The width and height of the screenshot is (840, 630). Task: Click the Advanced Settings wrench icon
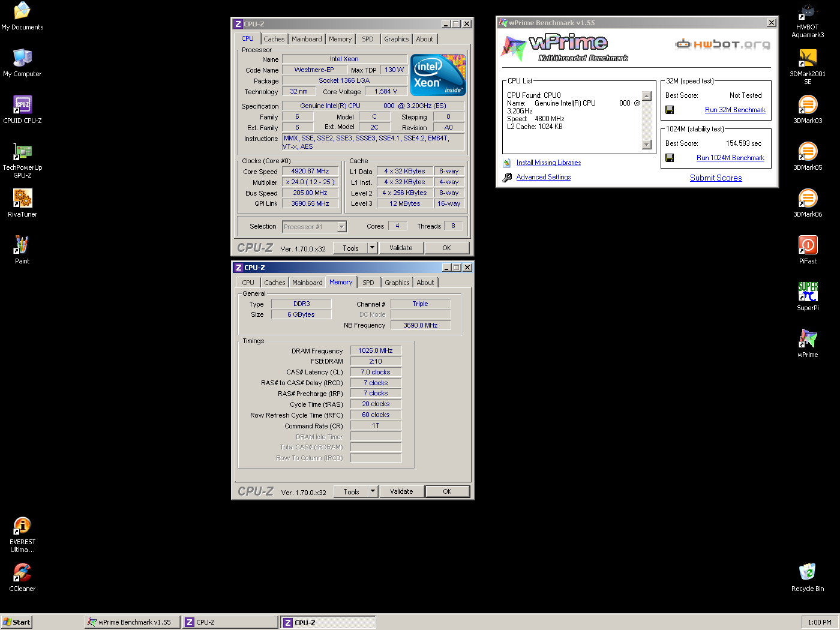(x=507, y=177)
